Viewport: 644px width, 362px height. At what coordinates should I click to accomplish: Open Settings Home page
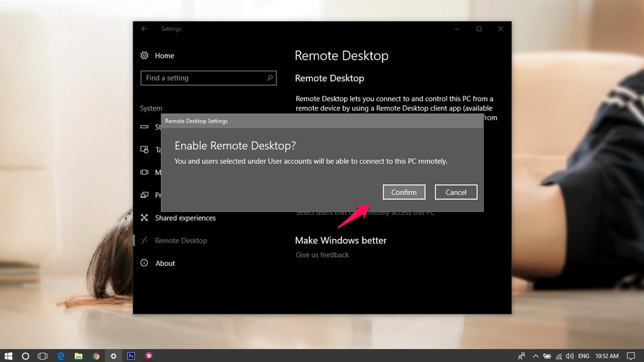(164, 55)
